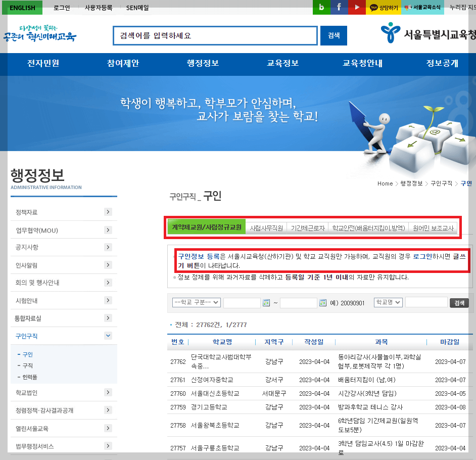Viewport: 476px width, 460px height.
Task: Open the 행정정보 menu
Action: (x=202, y=64)
